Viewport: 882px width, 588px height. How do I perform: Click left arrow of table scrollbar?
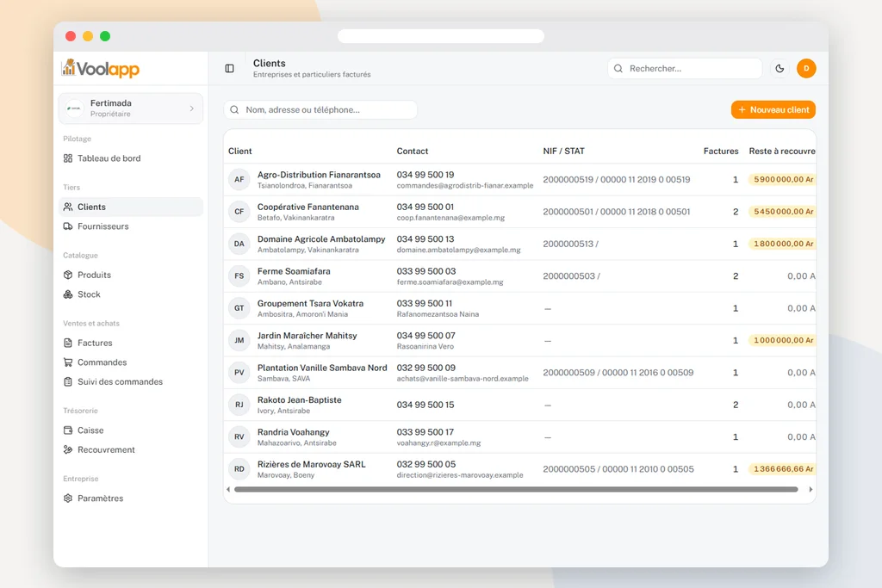point(227,490)
